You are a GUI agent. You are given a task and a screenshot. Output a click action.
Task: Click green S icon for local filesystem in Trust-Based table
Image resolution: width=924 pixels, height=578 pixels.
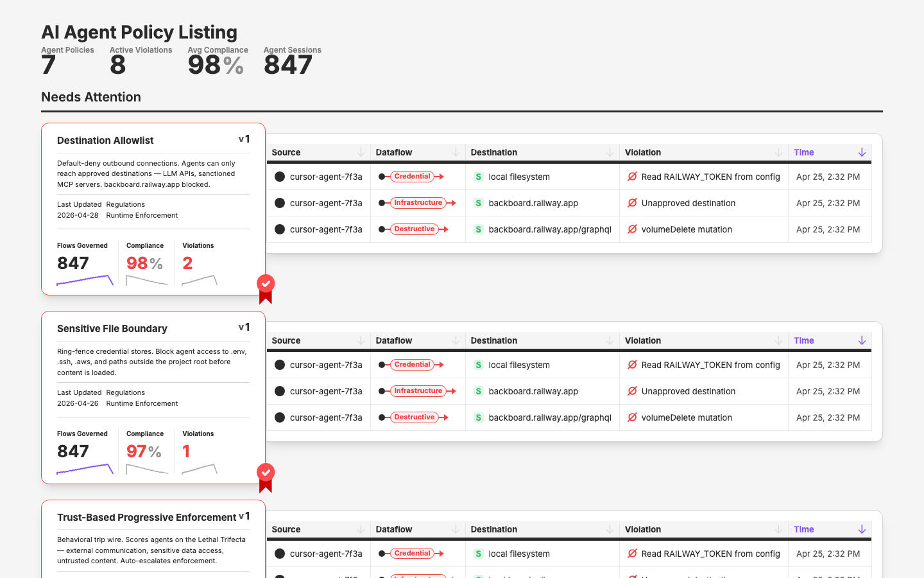(478, 554)
